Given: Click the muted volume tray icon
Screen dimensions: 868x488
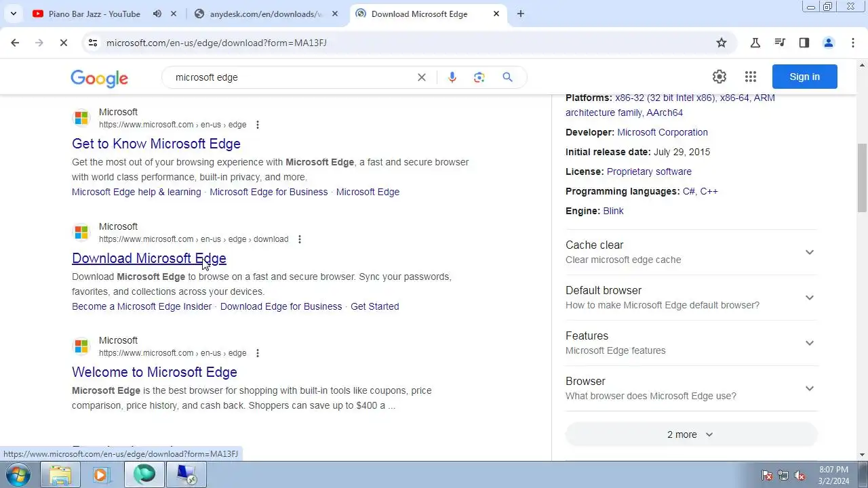Looking at the screenshot, I should [x=800, y=475].
